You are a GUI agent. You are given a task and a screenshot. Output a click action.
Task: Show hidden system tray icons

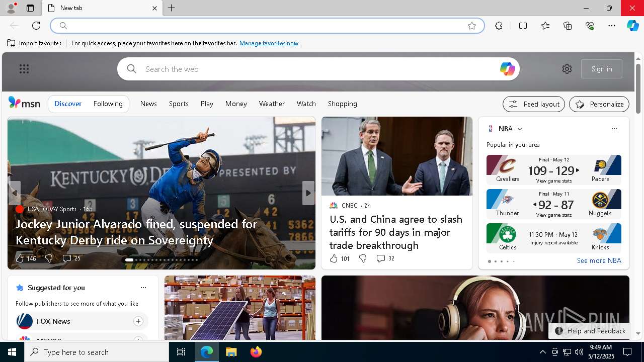click(542, 352)
